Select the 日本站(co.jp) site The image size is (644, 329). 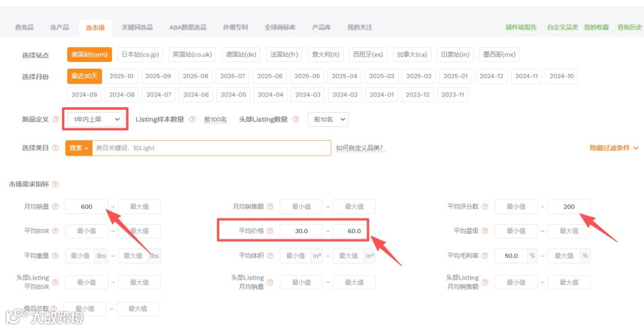[140, 54]
